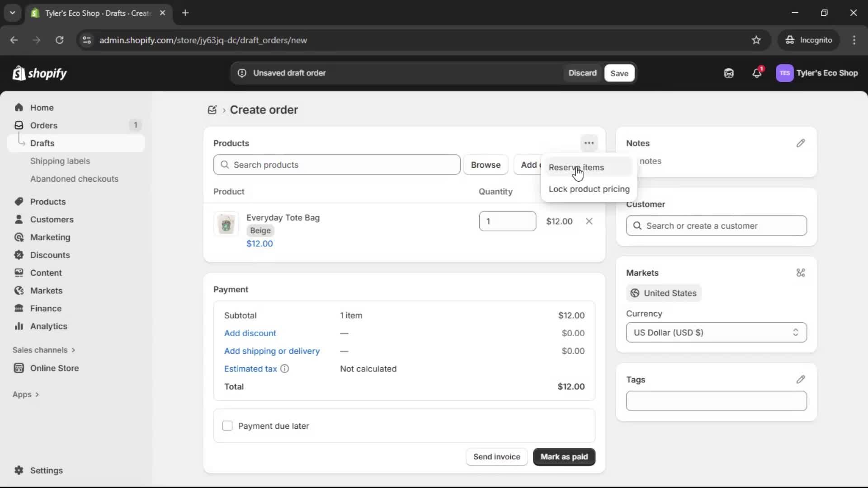Click the Save button
Image resolution: width=868 pixels, height=488 pixels.
[x=619, y=73]
